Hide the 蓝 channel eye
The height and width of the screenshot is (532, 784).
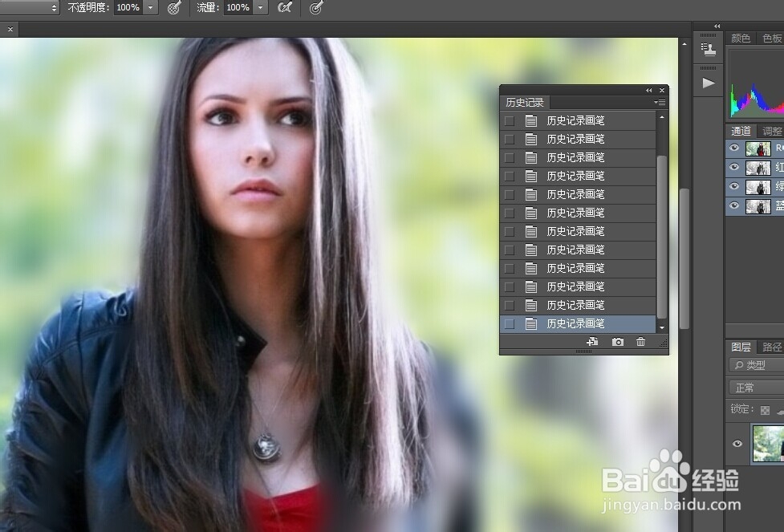click(734, 205)
